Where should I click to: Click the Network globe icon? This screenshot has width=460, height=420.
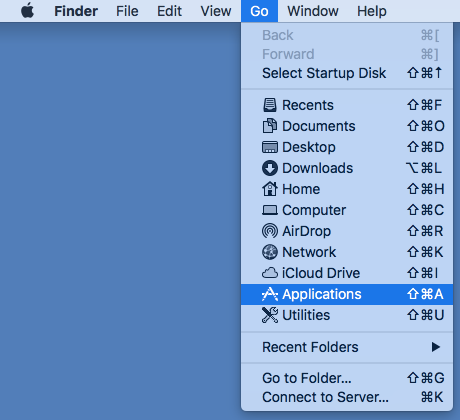270,252
